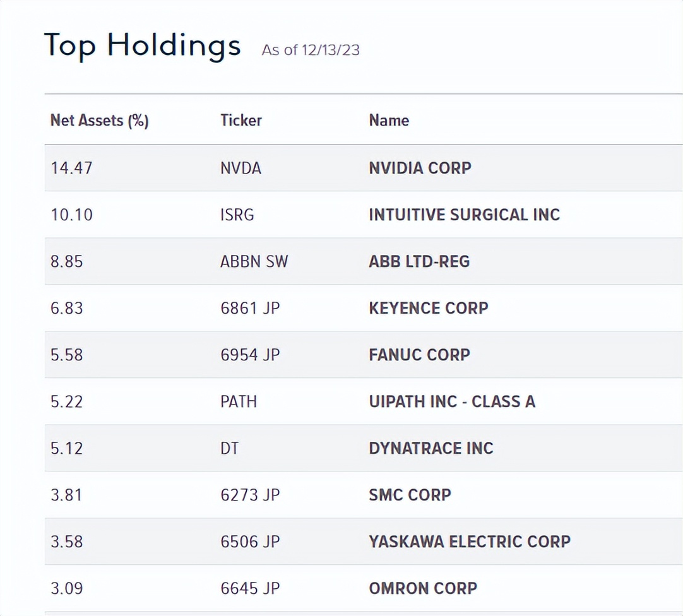
Task: Open UIPATH INC - CLASS A entry
Action: pyautogui.click(x=451, y=401)
